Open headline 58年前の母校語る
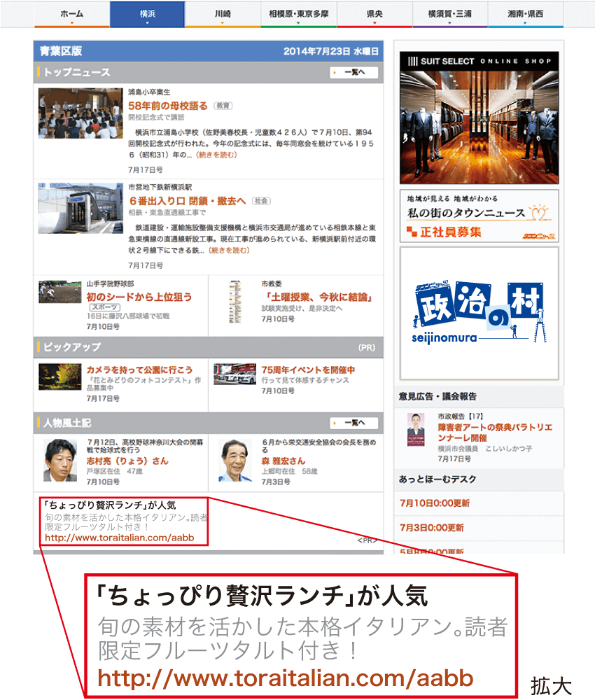 pyautogui.click(x=168, y=106)
